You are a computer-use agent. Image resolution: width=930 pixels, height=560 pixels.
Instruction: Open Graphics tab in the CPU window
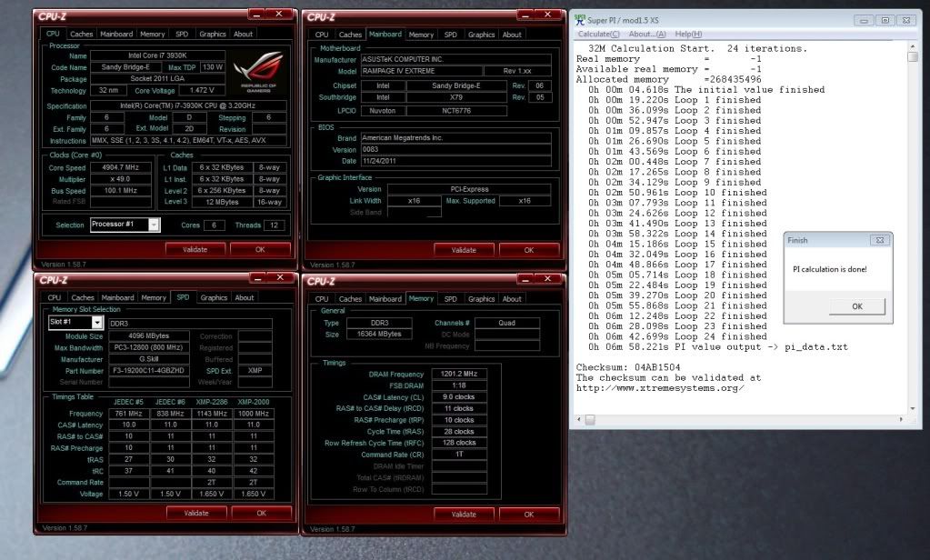(x=213, y=34)
